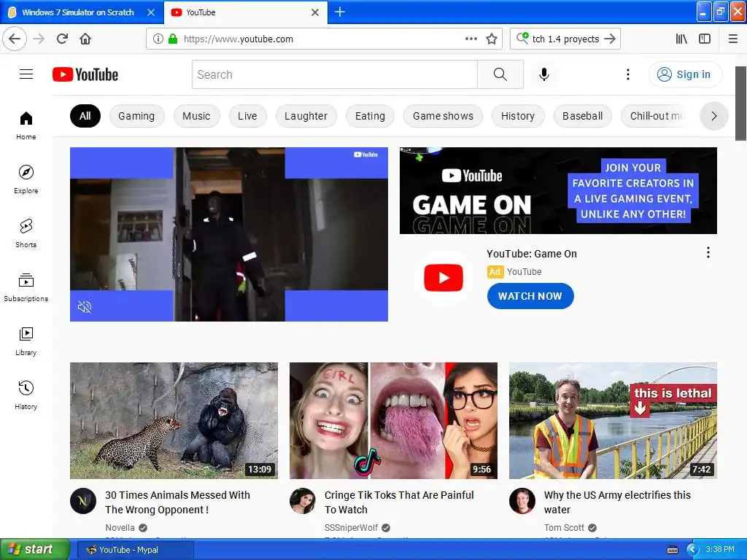Open SSSniperWolf channel avatar
The width and height of the screenshot is (747, 560).
[303, 501]
